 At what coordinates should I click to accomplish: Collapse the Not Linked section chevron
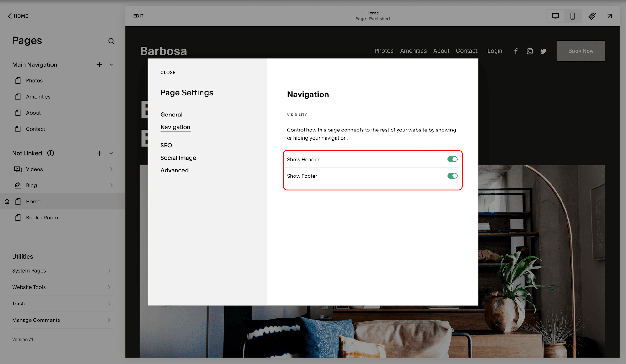pos(111,153)
